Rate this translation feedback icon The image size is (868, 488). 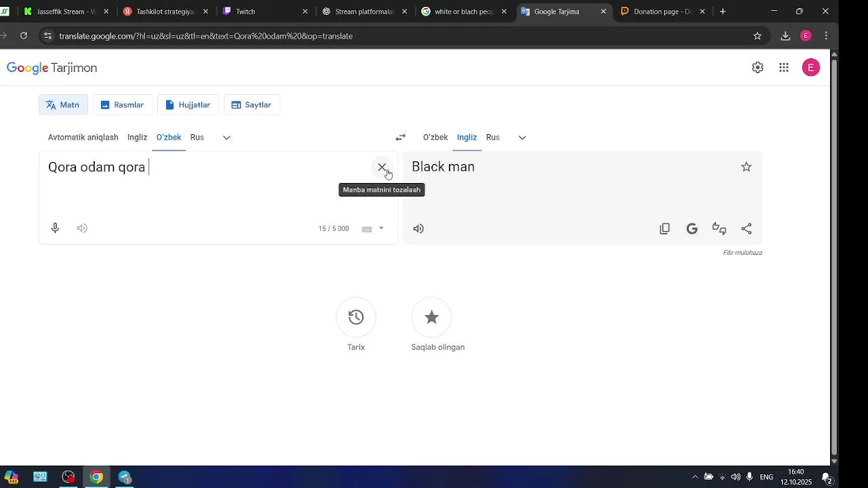[x=719, y=229]
